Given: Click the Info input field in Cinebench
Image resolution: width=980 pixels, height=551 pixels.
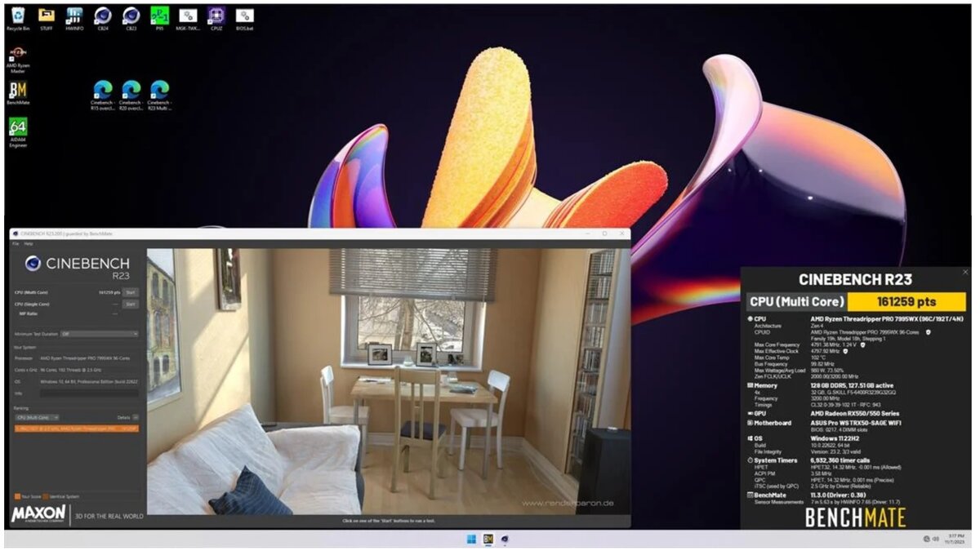Looking at the screenshot, I should coord(89,393).
